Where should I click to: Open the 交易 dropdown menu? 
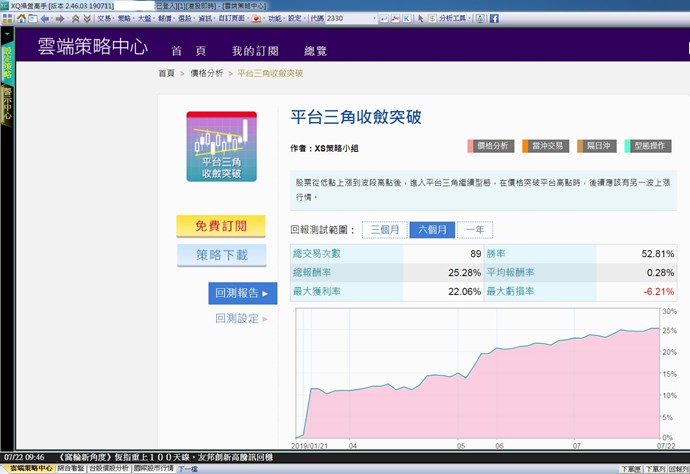pyautogui.click(x=104, y=18)
